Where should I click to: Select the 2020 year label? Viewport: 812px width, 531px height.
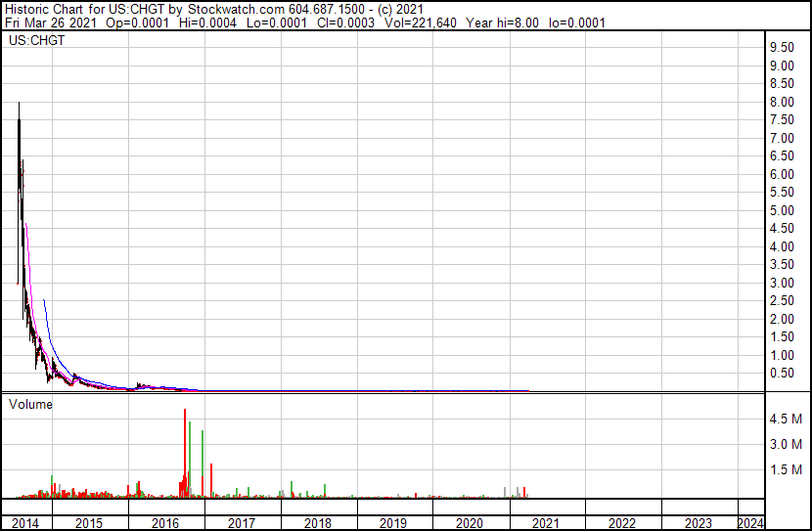[470, 523]
